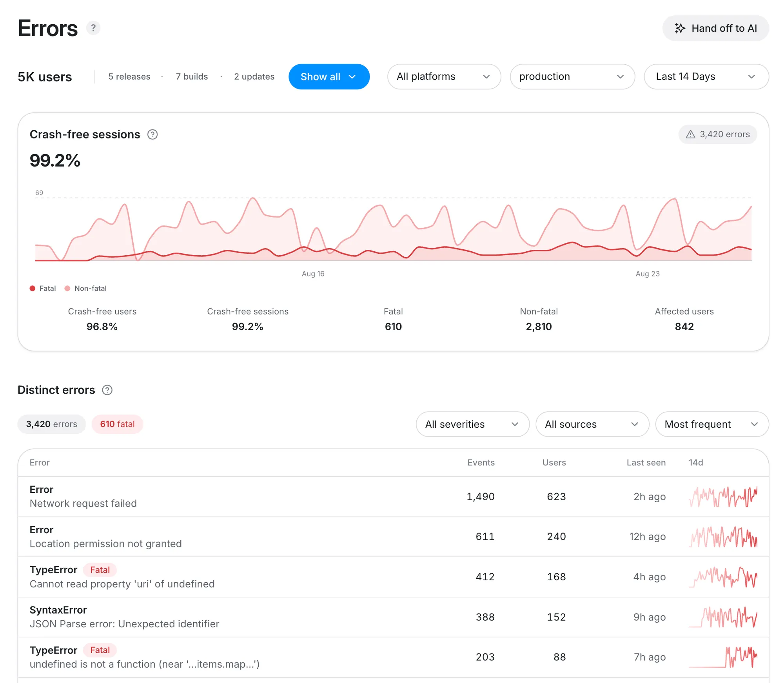Image resolution: width=784 pixels, height=683 pixels.
Task: Click 1,490 events count
Action: coord(481,497)
